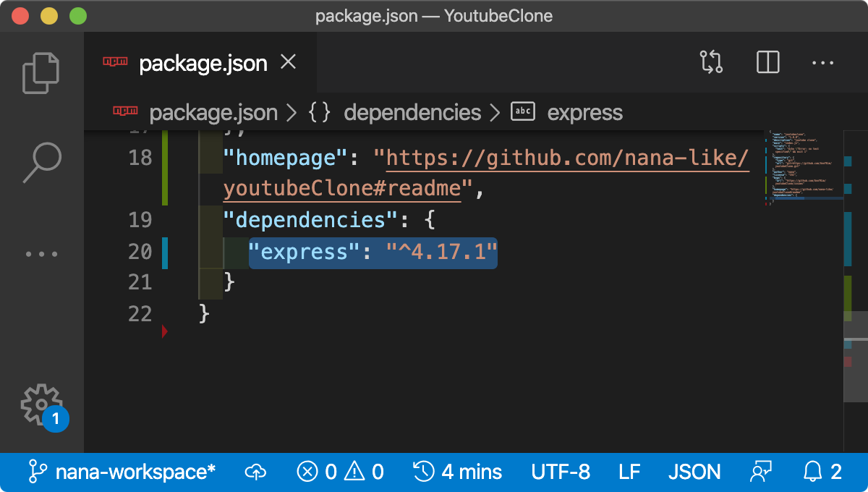Split the editor to the right
Image resolution: width=868 pixels, height=492 pixels.
pyautogui.click(x=767, y=62)
